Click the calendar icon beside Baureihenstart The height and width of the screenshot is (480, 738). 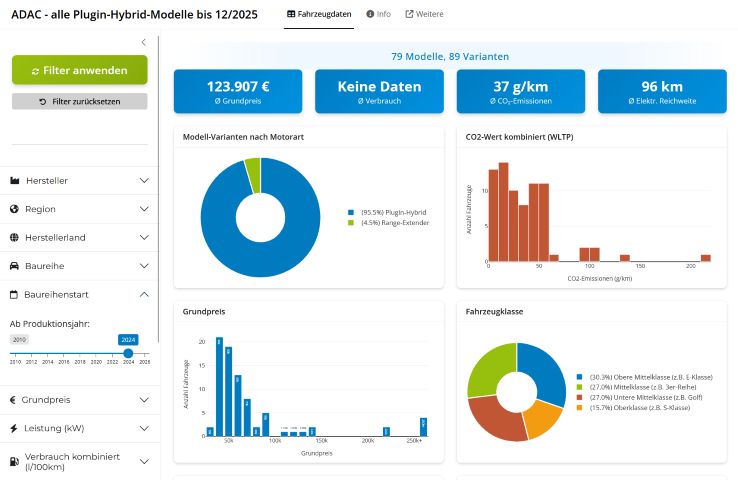pyautogui.click(x=15, y=295)
